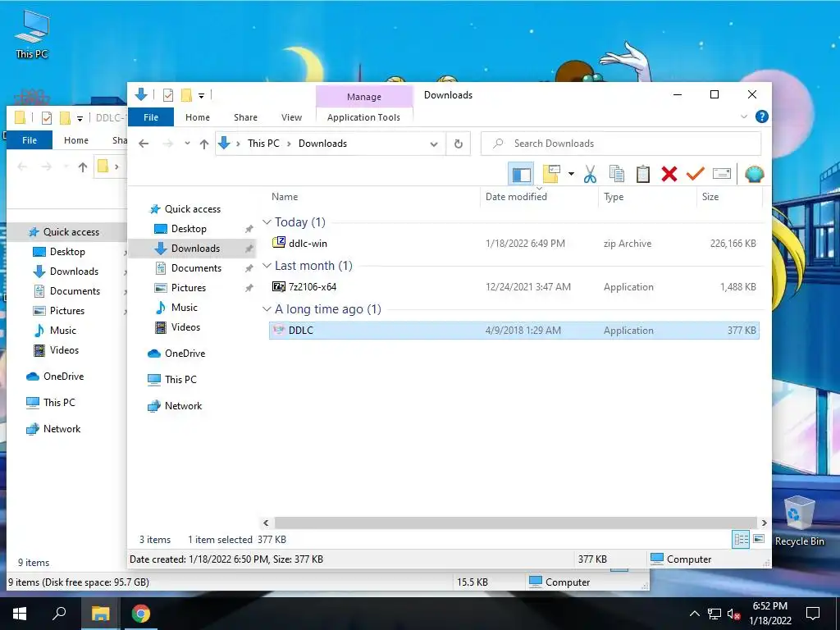Sort by the Date modified column header

pyautogui.click(x=540, y=197)
